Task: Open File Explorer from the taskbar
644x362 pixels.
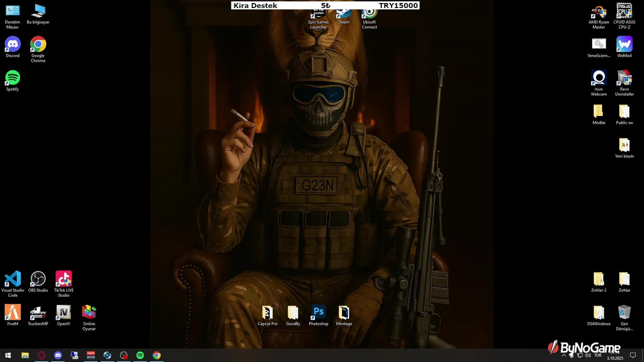Action: [25, 355]
